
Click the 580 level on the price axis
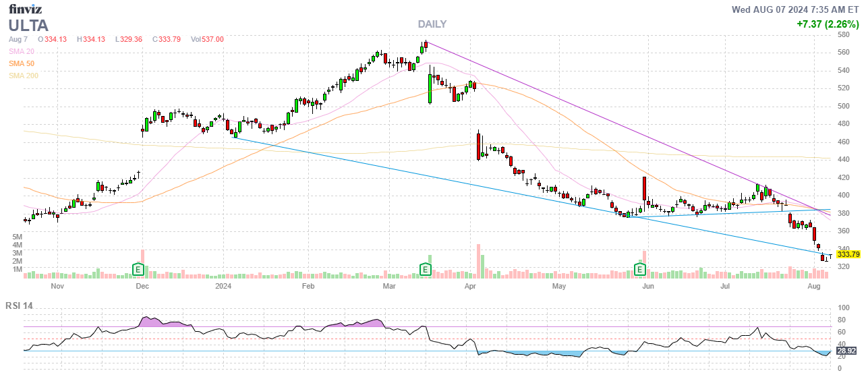click(x=843, y=34)
